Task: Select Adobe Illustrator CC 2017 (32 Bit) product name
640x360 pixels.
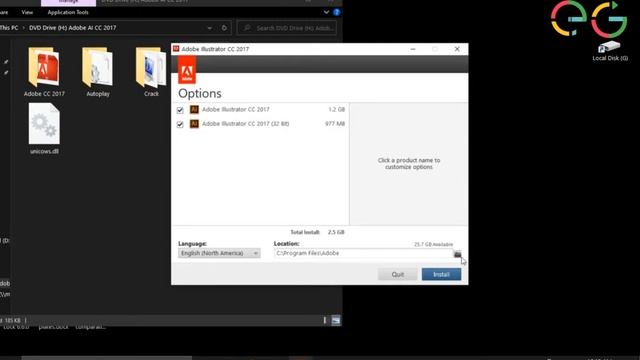Action: [245, 124]
